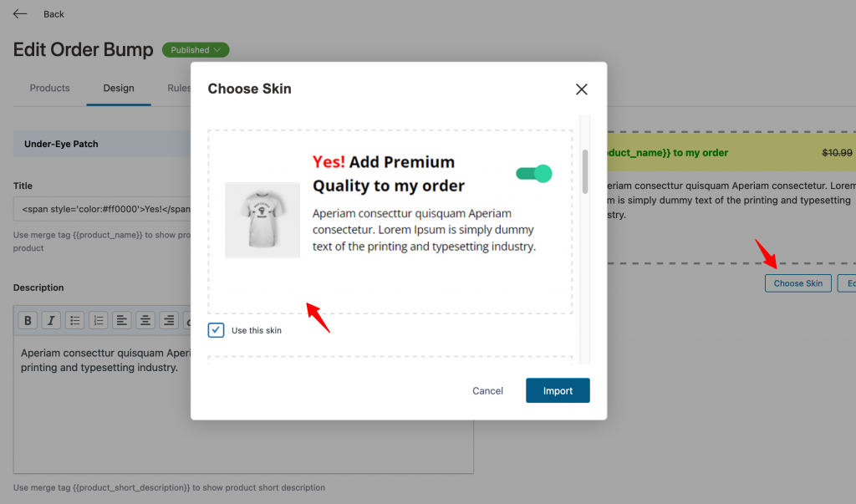Close the Choose Skin dialog
856x504 pixels.
(582, 89)
